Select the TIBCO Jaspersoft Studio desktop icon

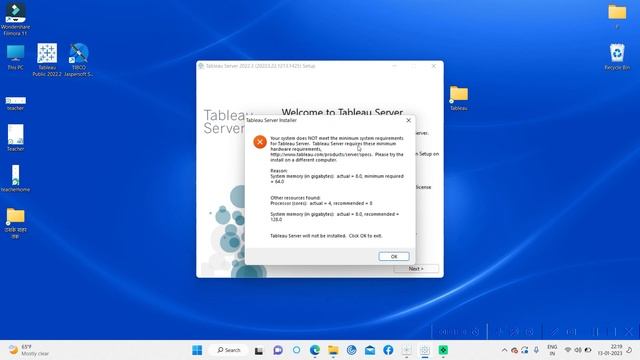(79, 60)
